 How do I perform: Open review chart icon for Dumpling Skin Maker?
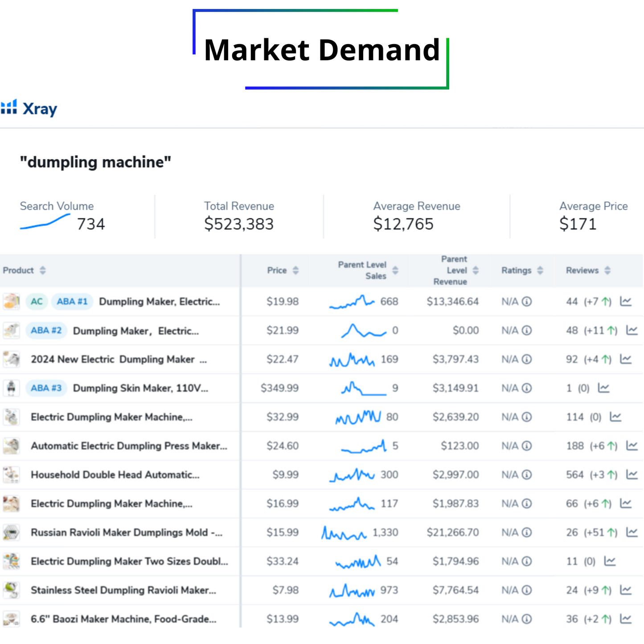604,388
